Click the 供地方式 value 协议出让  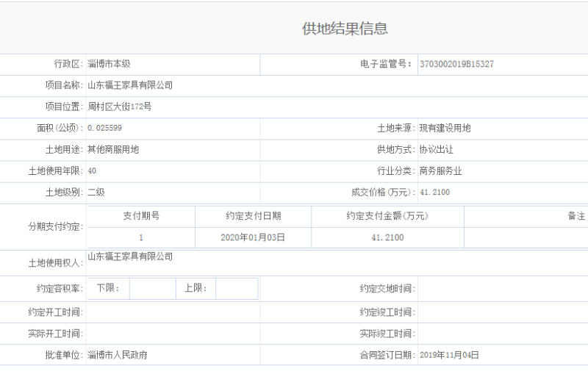tap(436, 149)
